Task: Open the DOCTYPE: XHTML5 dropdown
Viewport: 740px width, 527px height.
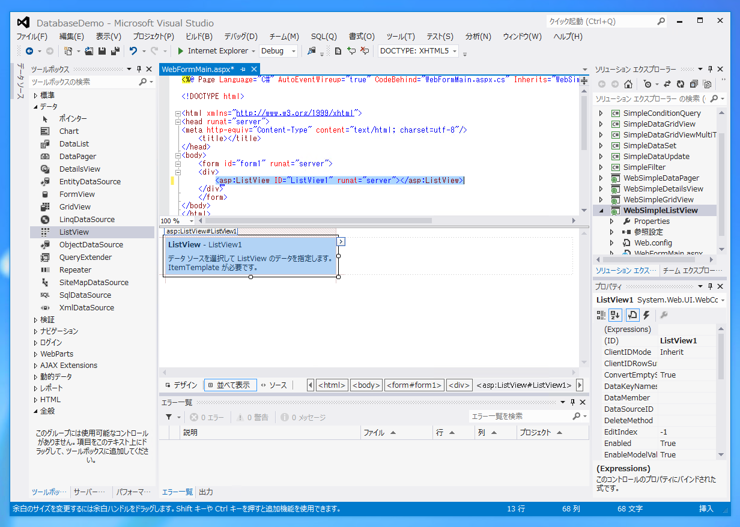Action: click(454, 51)
